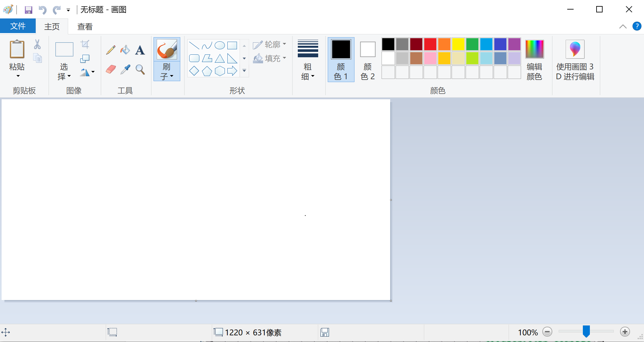
Task: Activate 颜色 2 background color selector
Action: [368, 59]
